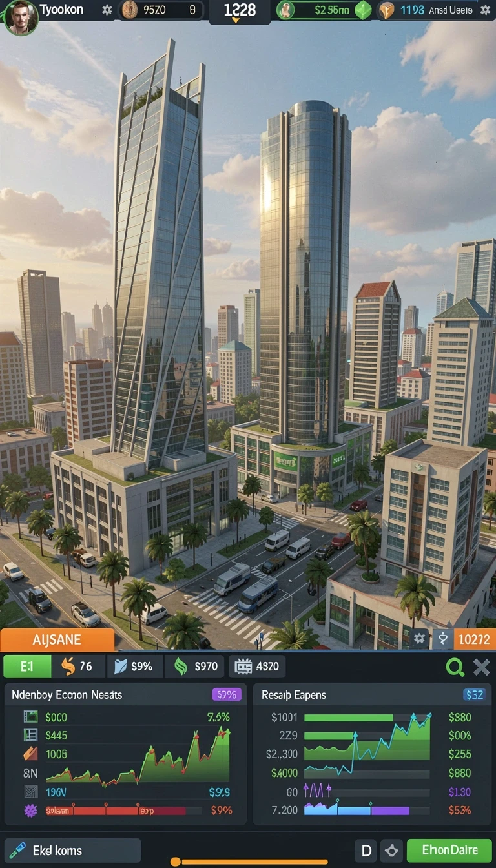The height and width of the screenshot is (868, 496).
Task: Click the orange $53% value
Action: pyautogui.click(x=459, y=810)
